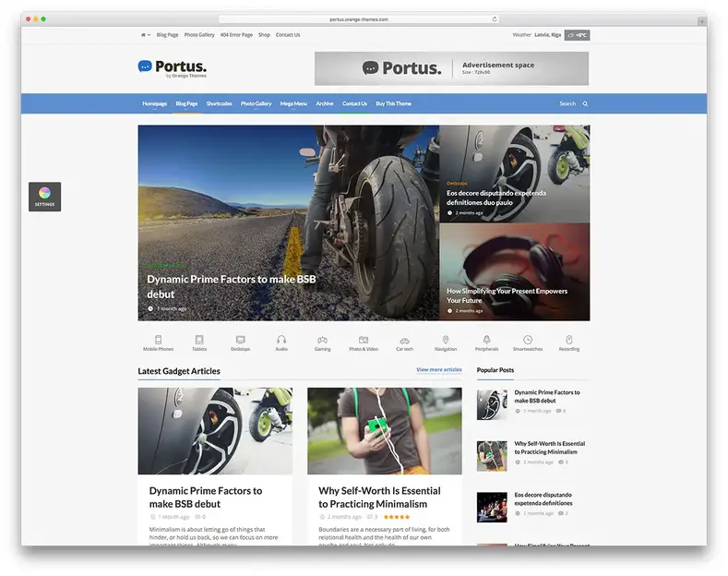Expand the home icon dropdown arrow

[149, 35]
